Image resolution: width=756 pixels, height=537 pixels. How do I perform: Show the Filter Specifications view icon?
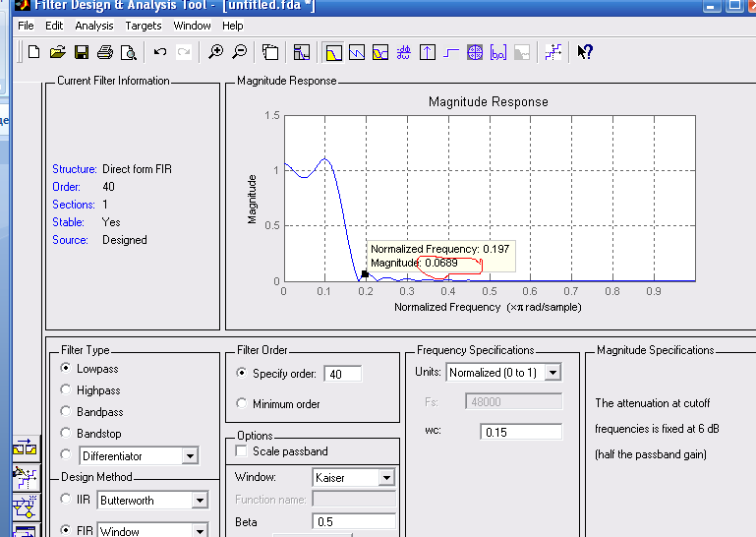302,52
